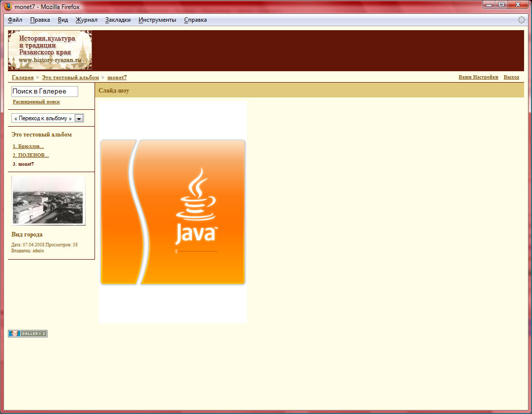This screenshot has height=414, width=532.
Task: Focus the Поиск в Галерее search field
Action: tap(45, 91)
